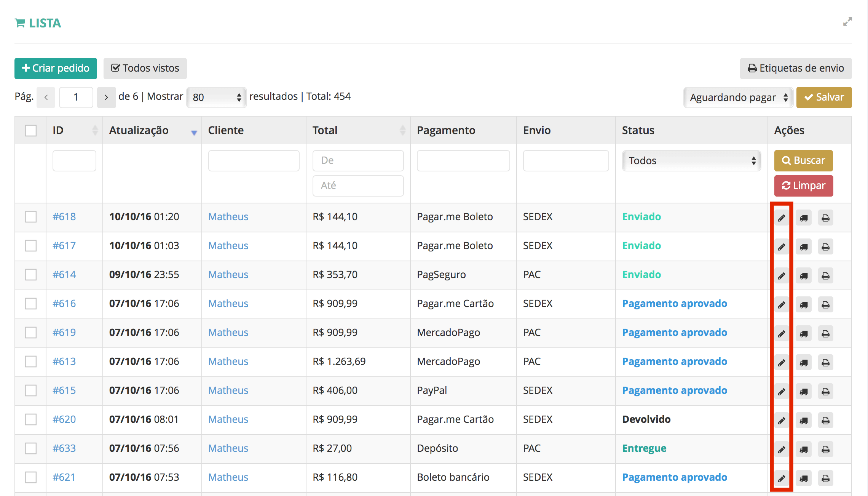Edit order #619 using pencil icon
The image size is (868, 496).
(782, 334)
